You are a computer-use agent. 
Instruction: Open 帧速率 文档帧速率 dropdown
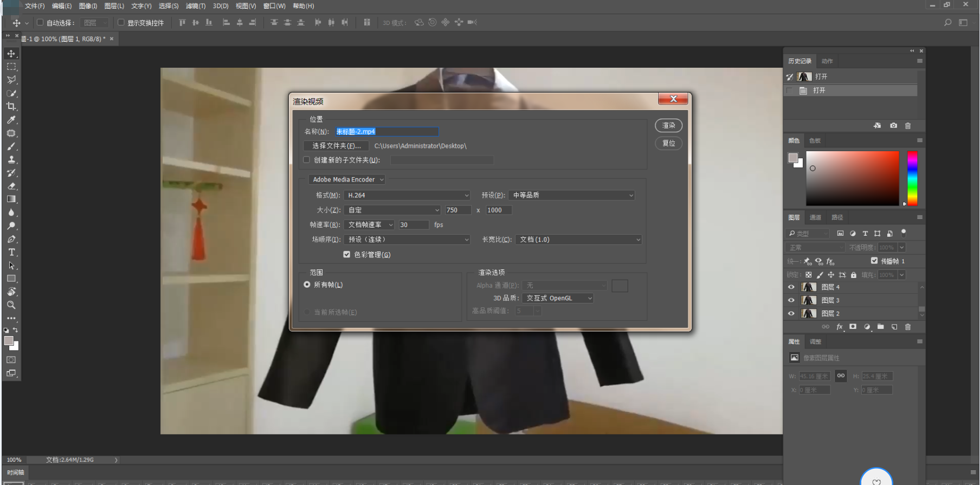point(369,225)
